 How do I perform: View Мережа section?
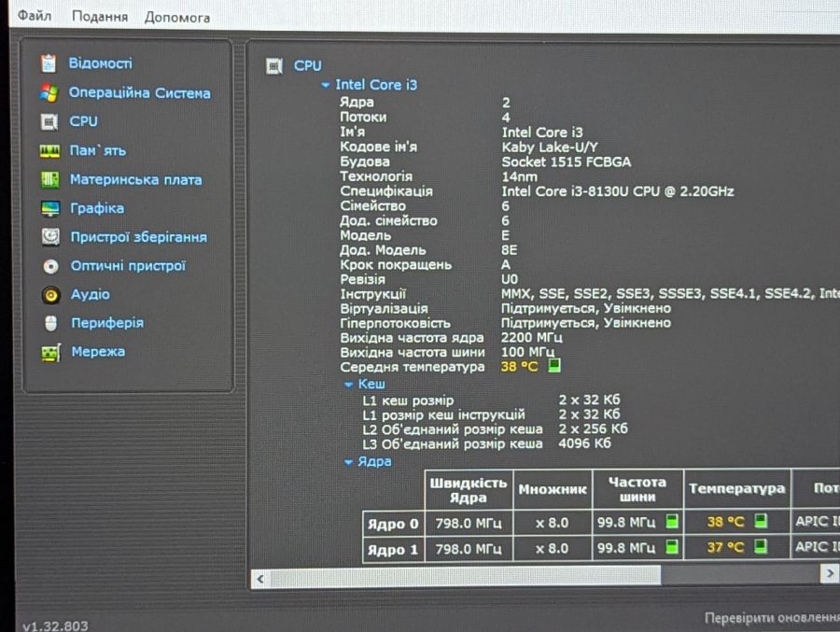pos(99,352)
